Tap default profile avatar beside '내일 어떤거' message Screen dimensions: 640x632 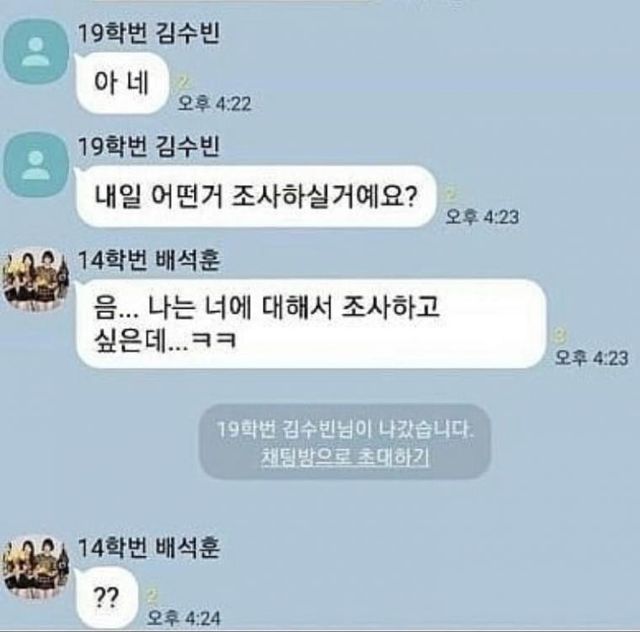pos(36,165)
